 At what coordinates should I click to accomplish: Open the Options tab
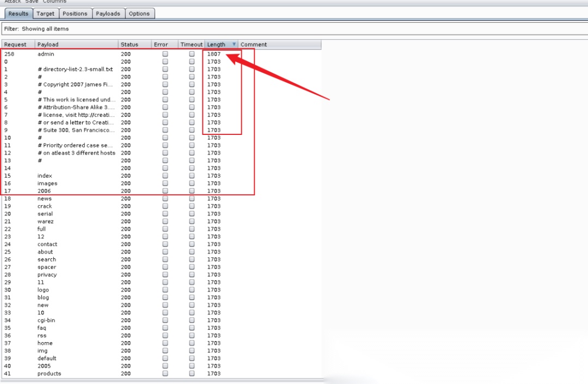139,14
